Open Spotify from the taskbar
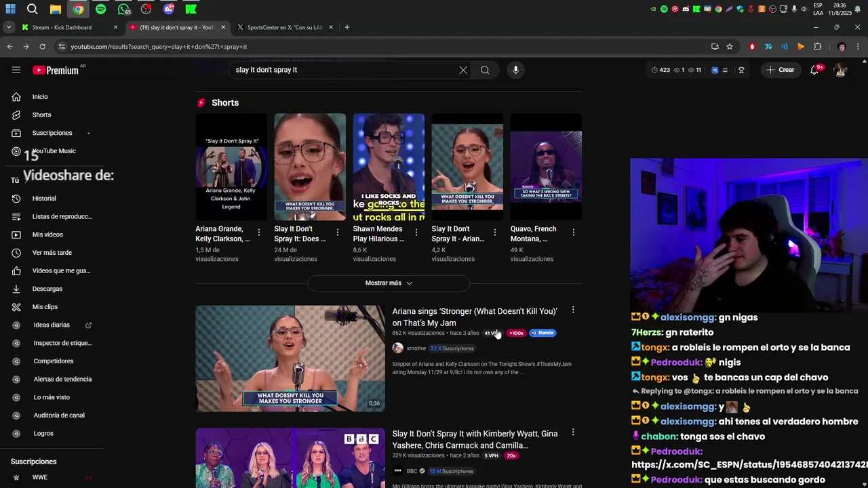This screenshot has height=488, width=868. (101, 9)
